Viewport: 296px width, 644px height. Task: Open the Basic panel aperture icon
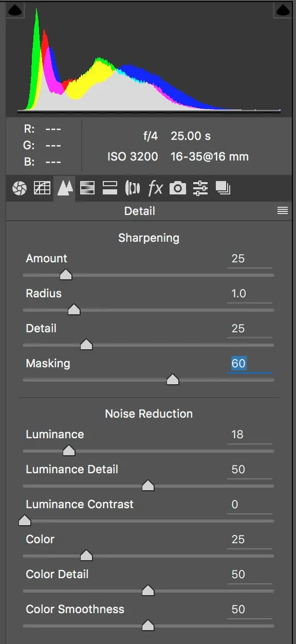(x=19, y=188)
